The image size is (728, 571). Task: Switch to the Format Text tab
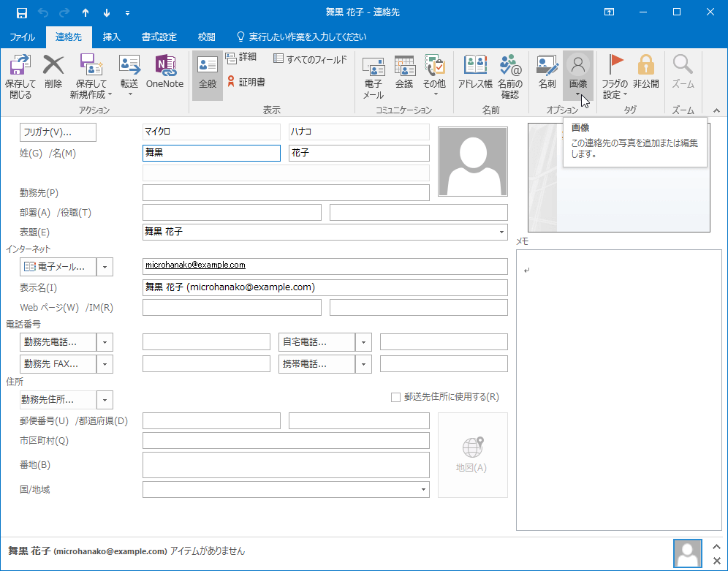click(x=159, y=37)
